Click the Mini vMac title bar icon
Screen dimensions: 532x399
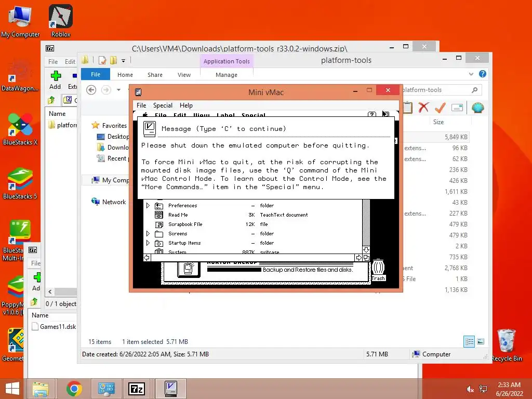pos(138,92)
